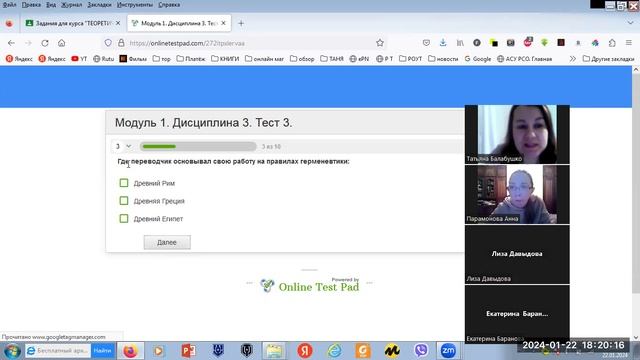
Task: Select the Лиза Давыдова participant tile
Action: (517, 254)
